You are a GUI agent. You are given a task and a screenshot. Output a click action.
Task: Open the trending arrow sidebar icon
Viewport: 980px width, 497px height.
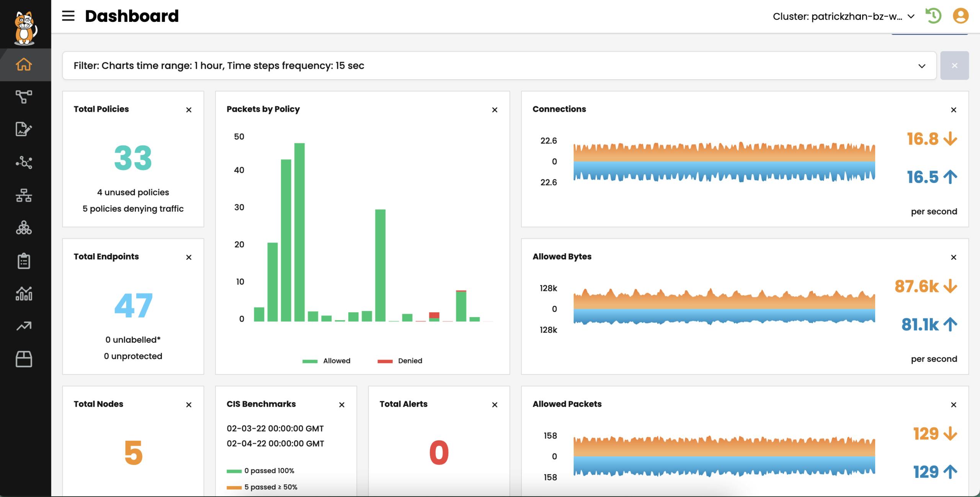click(x=24, y=326)
